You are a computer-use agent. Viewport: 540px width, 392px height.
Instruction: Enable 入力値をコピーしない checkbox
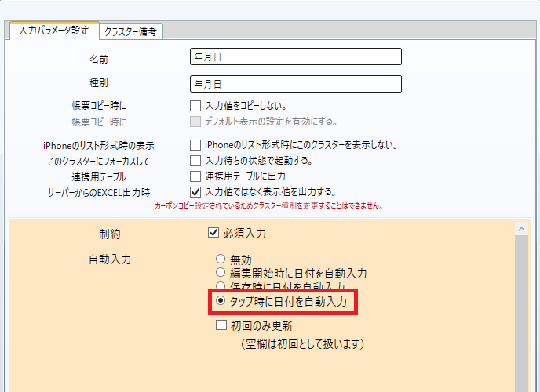click(x=196, y=105)
